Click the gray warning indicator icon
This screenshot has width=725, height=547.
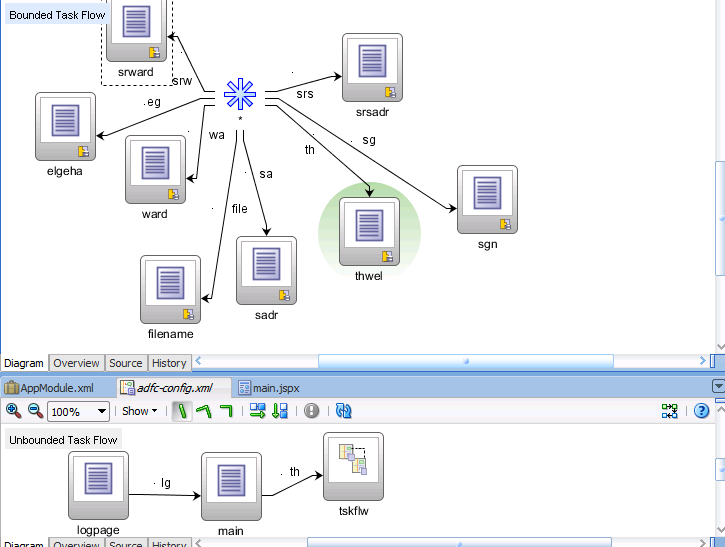[312, 411]
